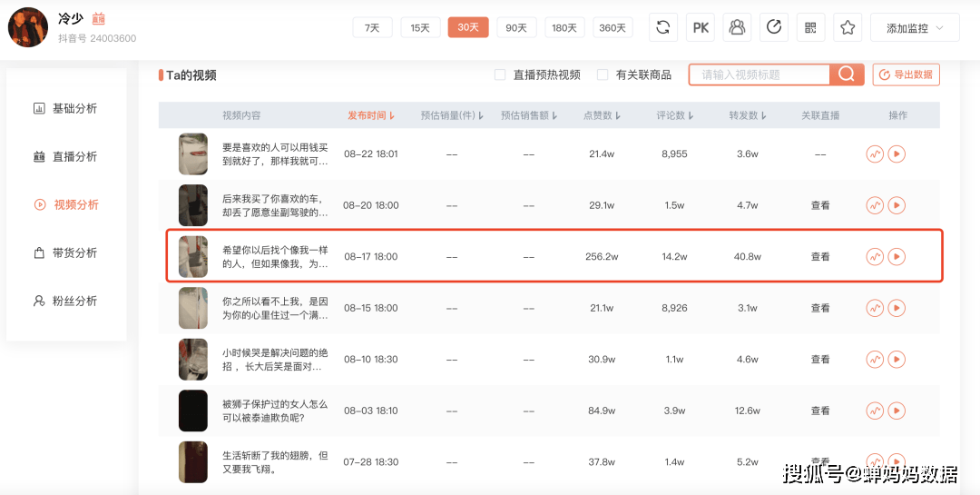
Task: Select the 360天 time range
Action: (612, 27)
